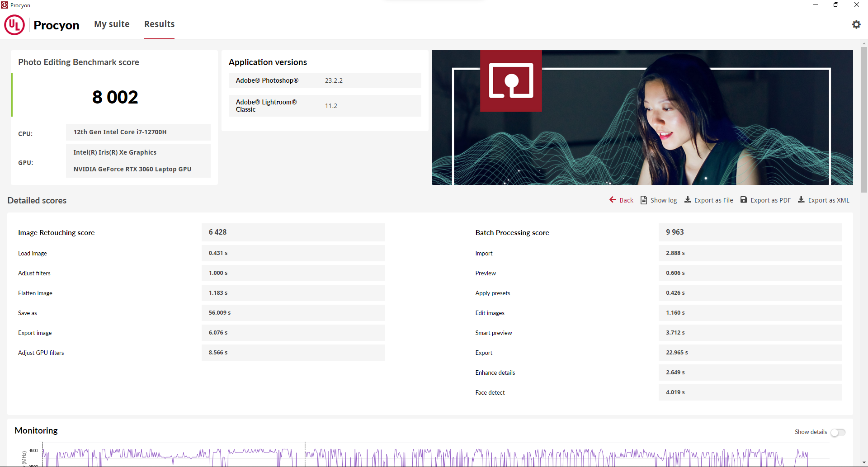Click the vertical scrollbar thumb
This screenshot has height=467, width=868.
click(864, 120)
